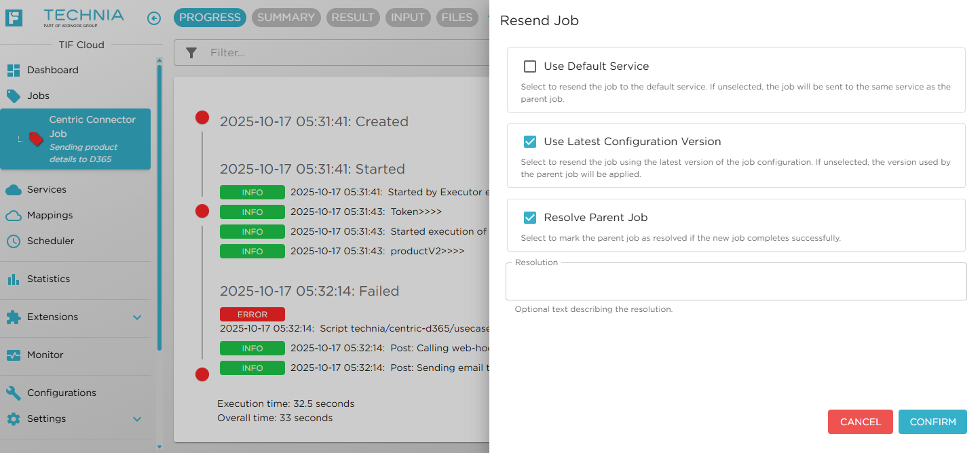980x453 pixels.
Task: Expand the Extensions menu chevron
Action: click(x=137, y=317)
